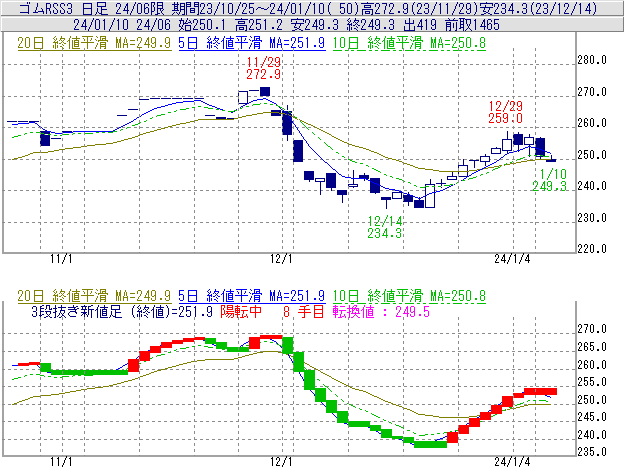Click the 12/29 259.0 peak label
624x475 pixels.
pyautogui.click(x=505, y=112)
